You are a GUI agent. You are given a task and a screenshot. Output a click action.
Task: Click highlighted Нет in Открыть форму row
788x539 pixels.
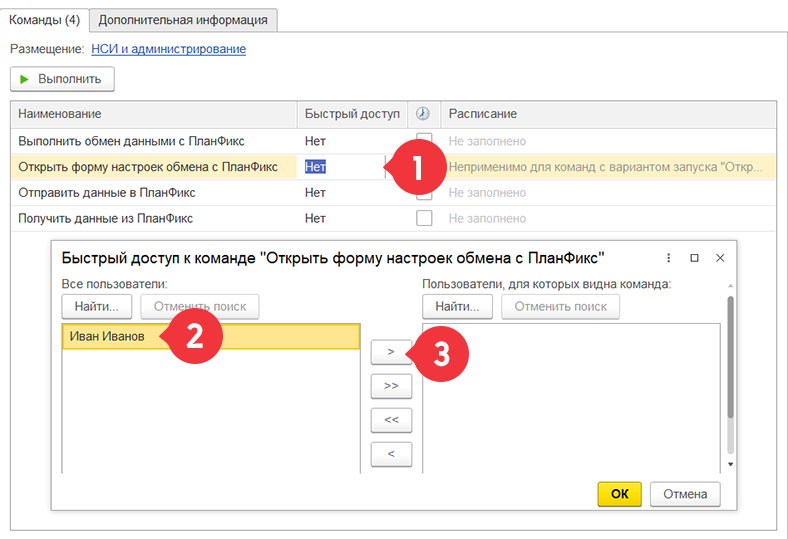point(315,167)
